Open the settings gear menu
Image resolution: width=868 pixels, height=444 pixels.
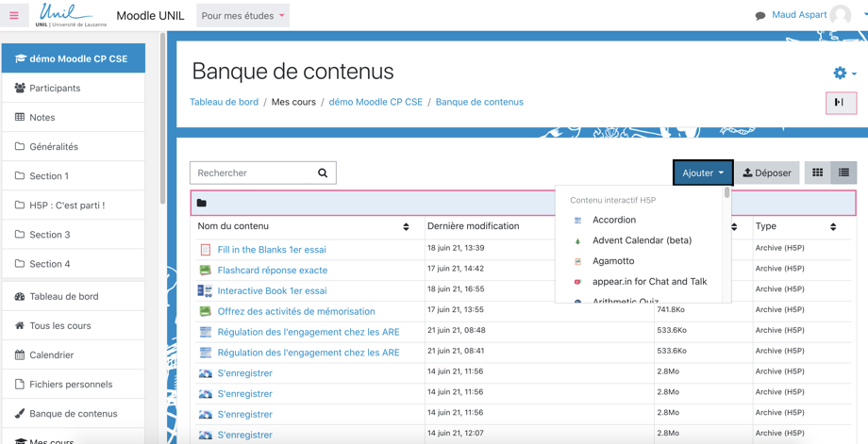click(x=840, y=73)
